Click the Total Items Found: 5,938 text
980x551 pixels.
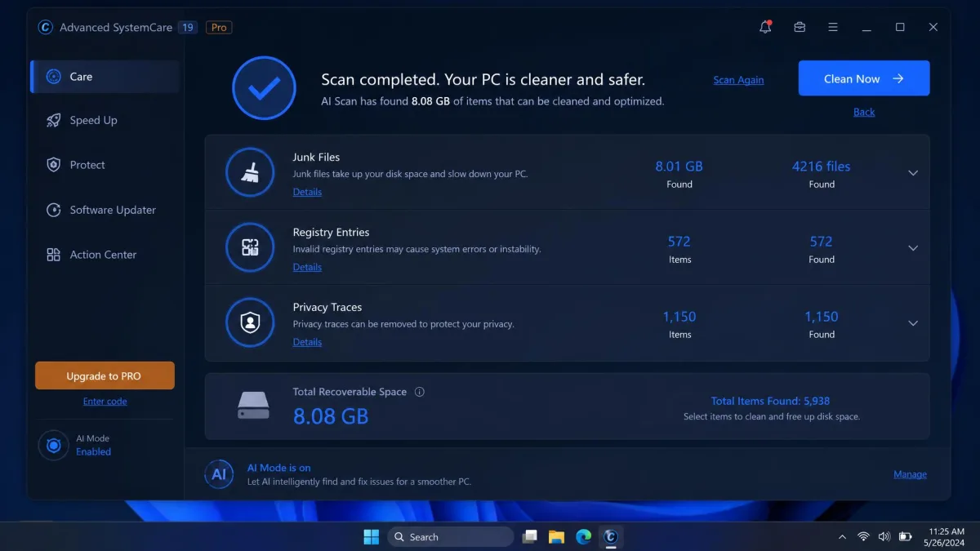pos(770,401)
